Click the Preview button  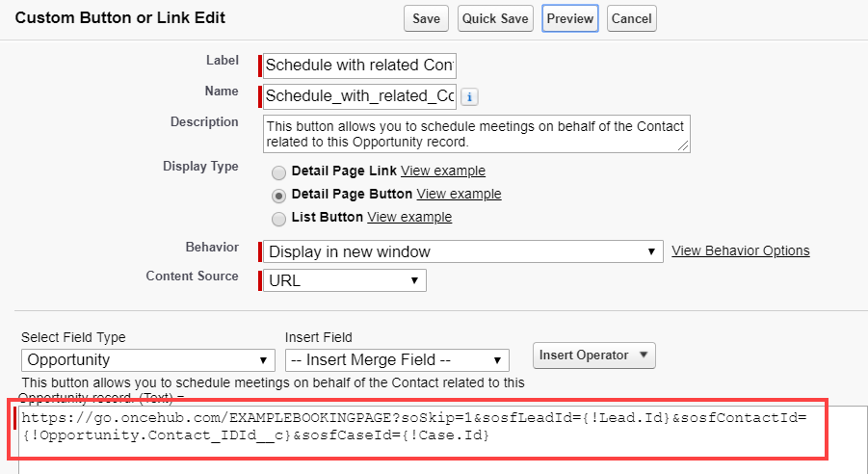[x=570, y=18]
